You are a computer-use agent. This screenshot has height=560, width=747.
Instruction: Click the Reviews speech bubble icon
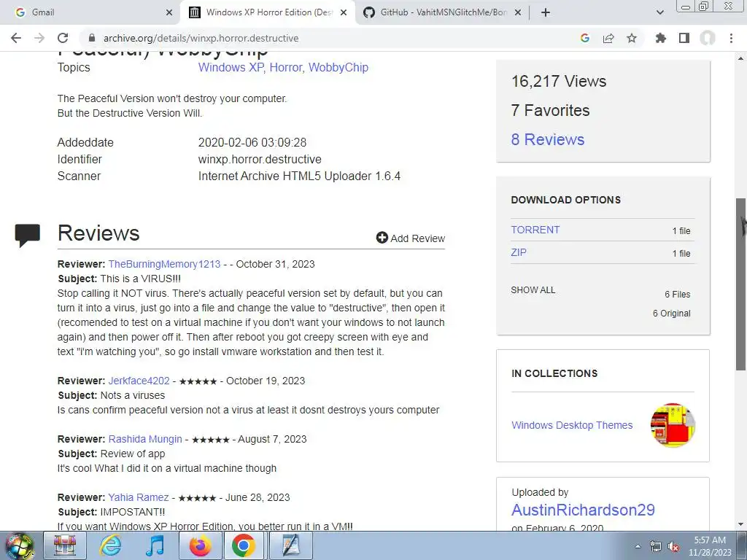click(x=27, y=236)
